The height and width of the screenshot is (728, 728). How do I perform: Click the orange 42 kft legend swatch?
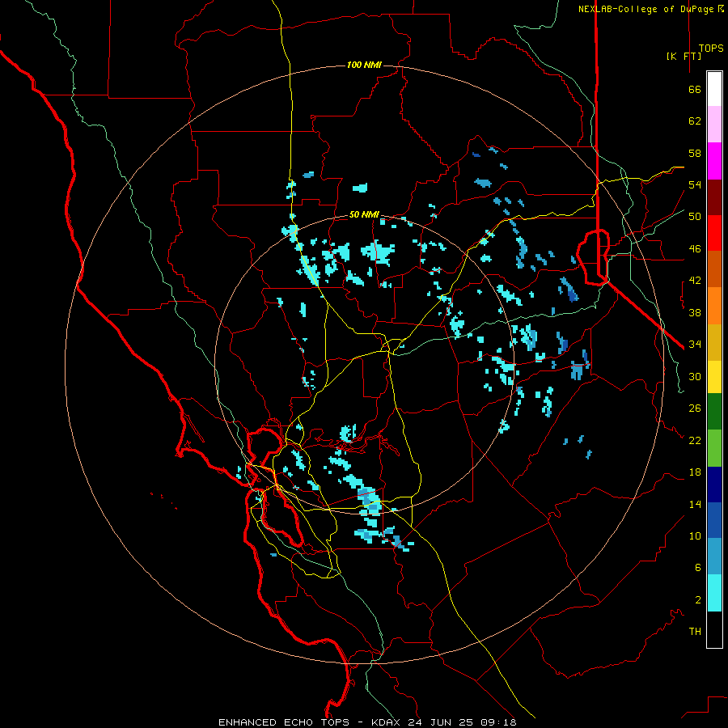(714, 306)
